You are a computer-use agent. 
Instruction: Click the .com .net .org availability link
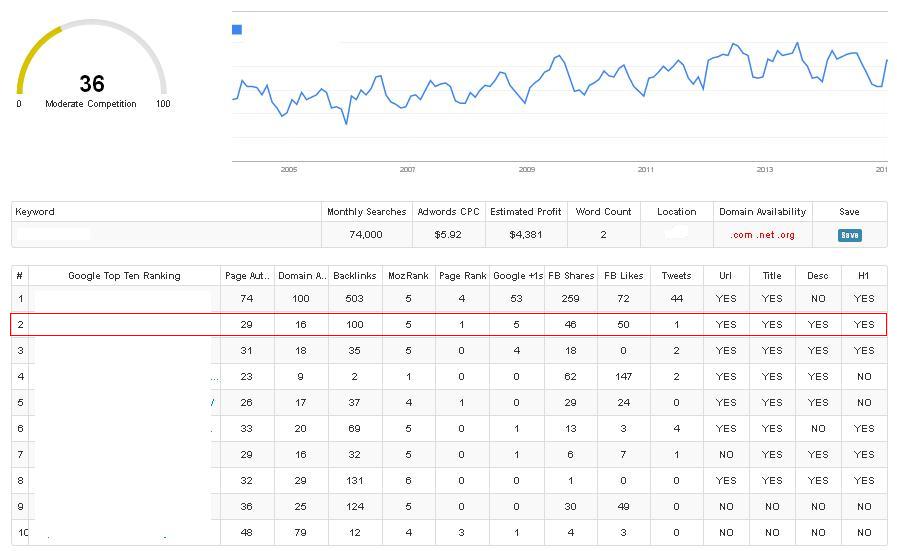pyautogui.click(x=762, y=235)
